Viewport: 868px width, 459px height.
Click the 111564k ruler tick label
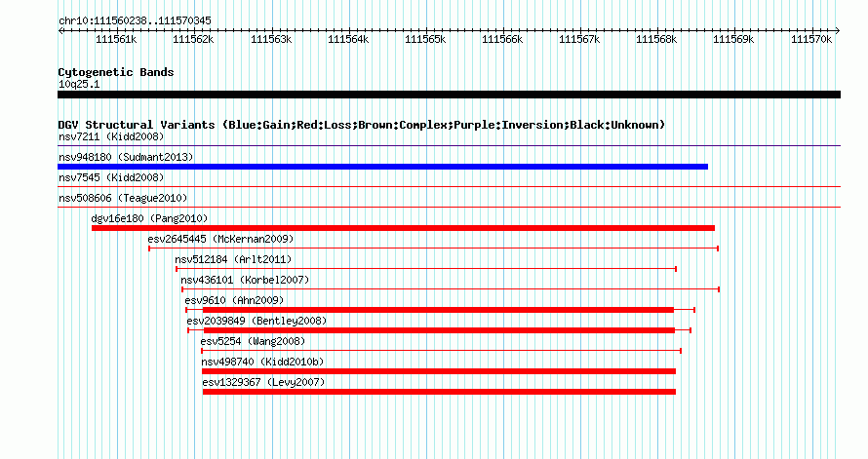coord(348,39)
